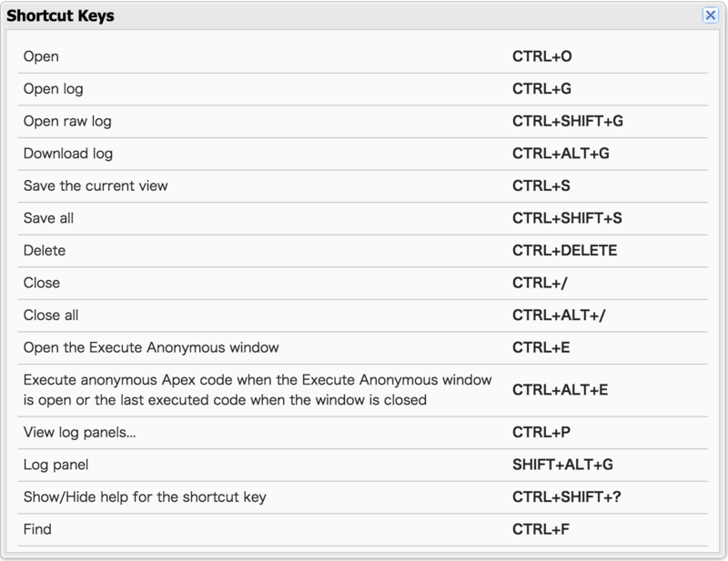The width and height of the screenshot is (728, 561).
Task: Select the Save all row
Action: point(362,218)
